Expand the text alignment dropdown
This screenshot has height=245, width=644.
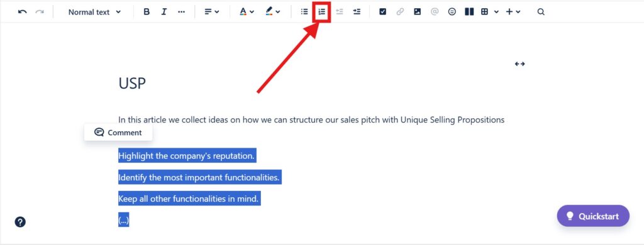click(x=211, y=12)
